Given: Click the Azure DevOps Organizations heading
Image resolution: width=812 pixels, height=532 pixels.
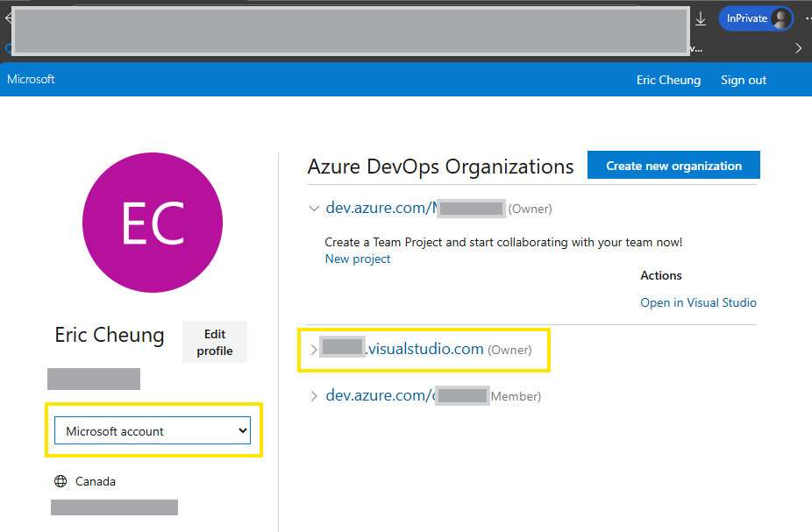Looking at the screenshot, I should pyautogui.click(x=440, y=167).
